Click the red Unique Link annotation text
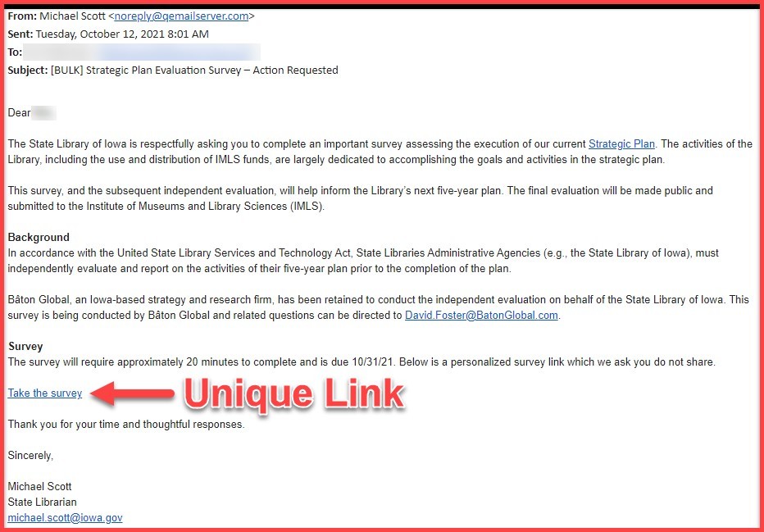The width and height of the screenshot is (764, 532). click(x=293, y=394)
